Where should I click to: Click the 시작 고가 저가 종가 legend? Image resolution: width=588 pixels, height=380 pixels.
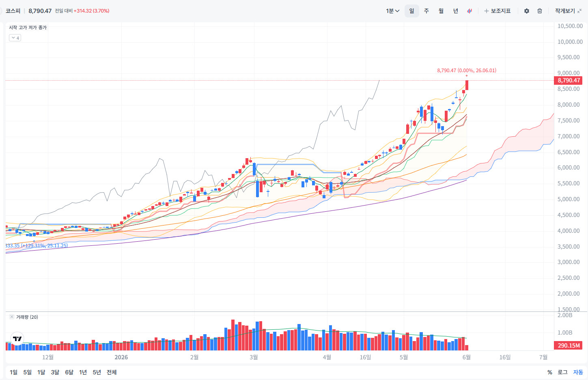[x=28, y=28]
